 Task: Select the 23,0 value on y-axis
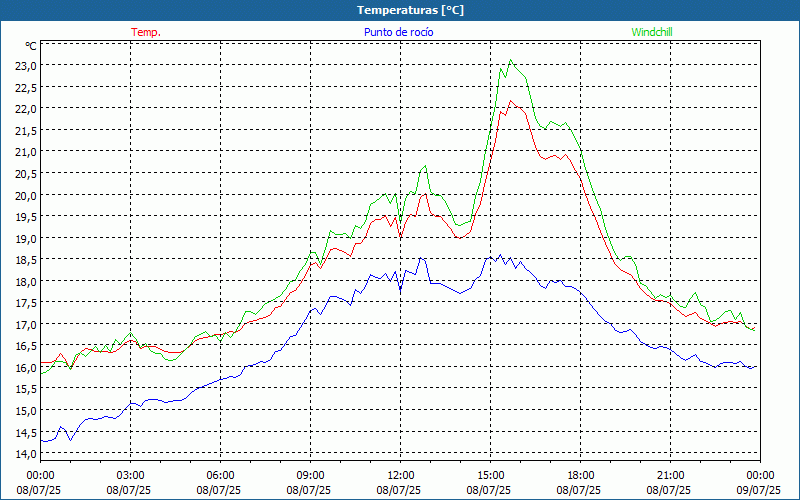(x=25, y=65)
